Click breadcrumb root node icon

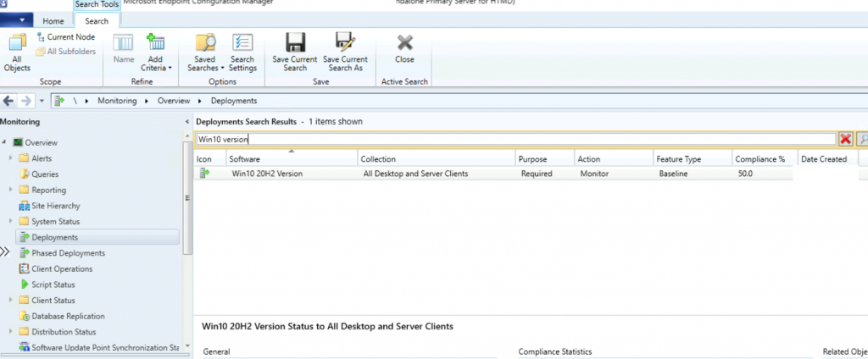coord(60,102)
